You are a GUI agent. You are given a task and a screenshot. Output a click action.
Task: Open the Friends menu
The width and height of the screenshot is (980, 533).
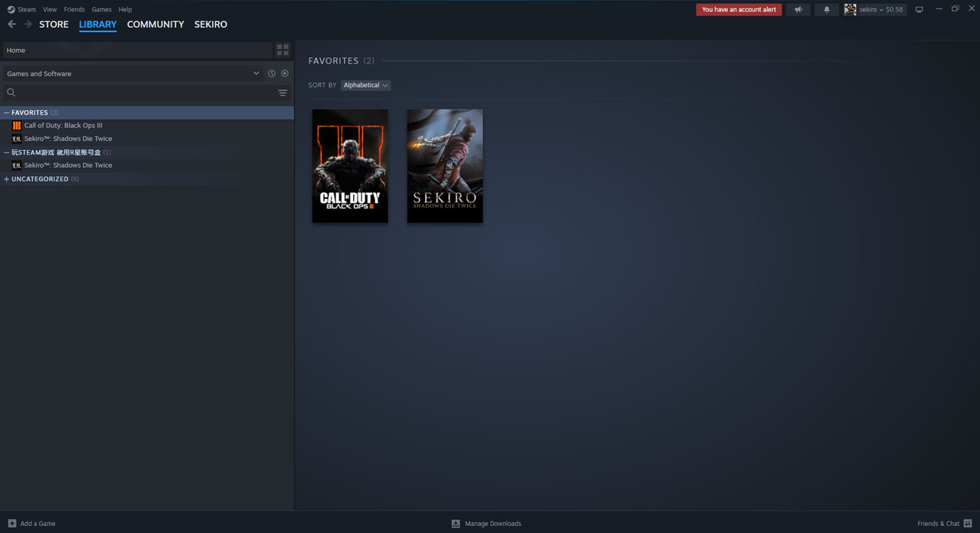(x=74, y=9)
